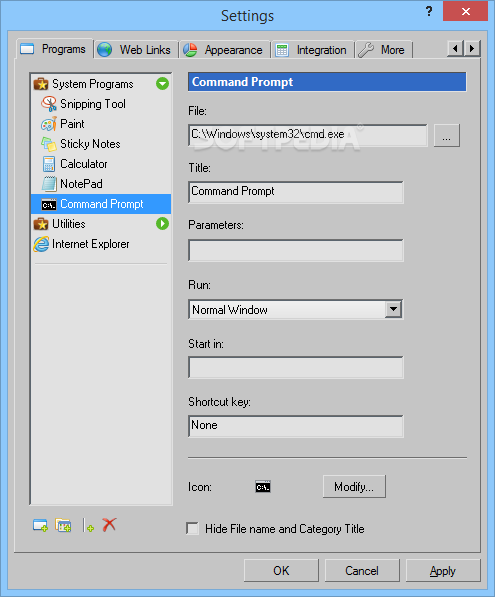The image size is (495, 597).
Task: Click the Snipping Tool scissors icon
Action: 49,104
